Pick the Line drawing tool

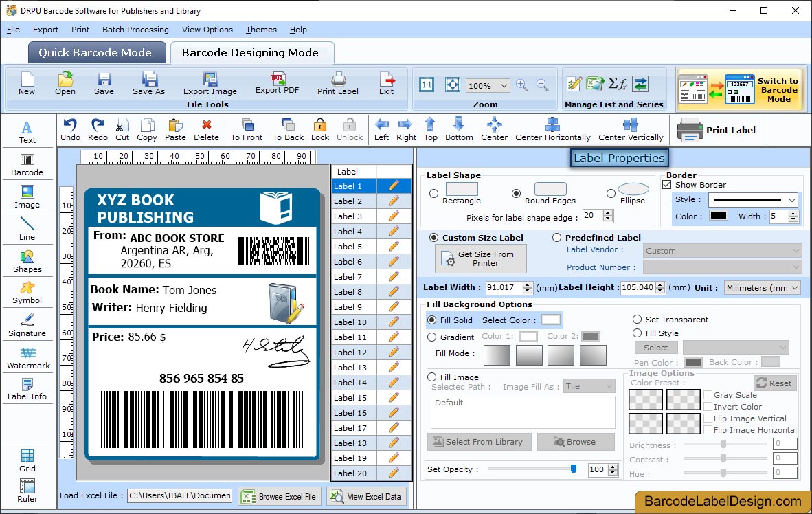point(27,229)
